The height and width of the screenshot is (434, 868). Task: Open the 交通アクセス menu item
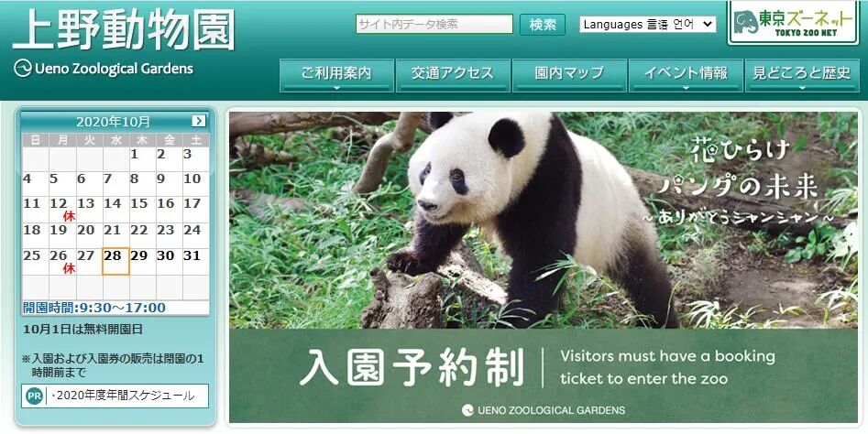tap(453, 75)
